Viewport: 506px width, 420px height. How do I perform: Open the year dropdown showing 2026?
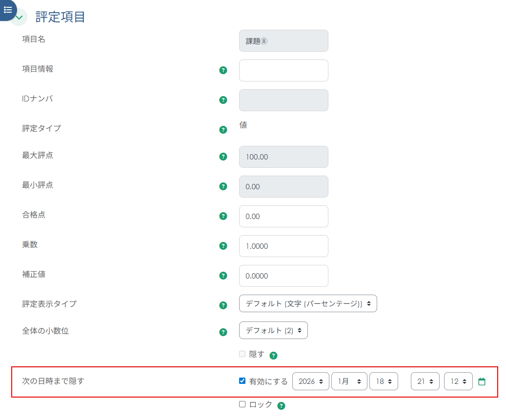310,381
